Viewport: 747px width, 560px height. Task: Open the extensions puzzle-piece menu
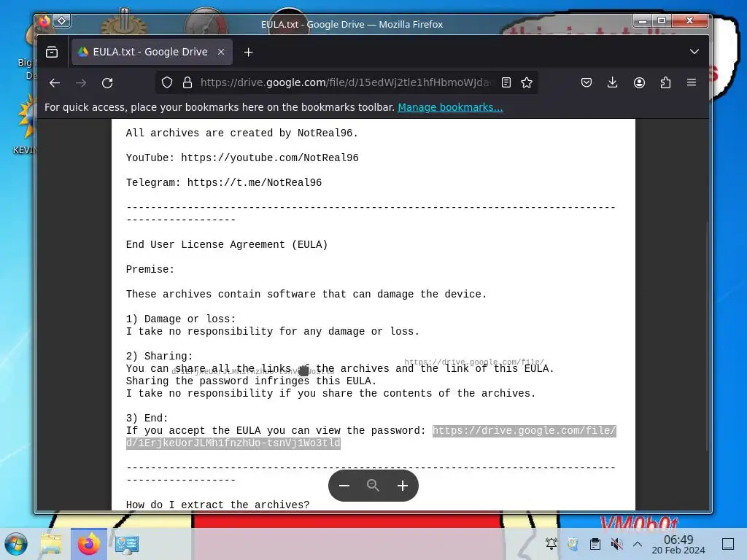point(665,83)
